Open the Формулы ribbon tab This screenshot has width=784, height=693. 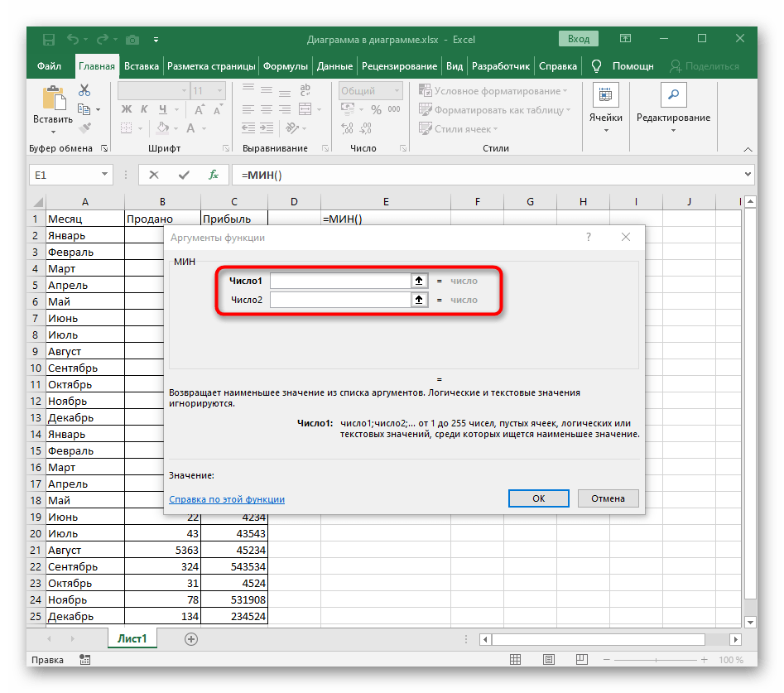(x=286, y=66)
